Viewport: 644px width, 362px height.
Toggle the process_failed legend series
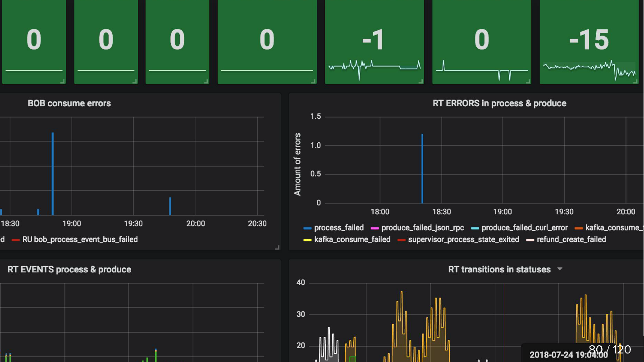point(339,228)
